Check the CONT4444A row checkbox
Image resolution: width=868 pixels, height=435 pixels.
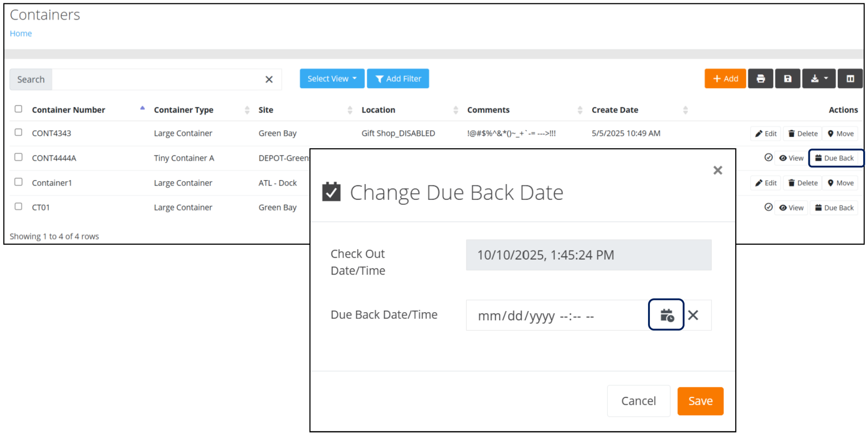(x=18, y=157)
